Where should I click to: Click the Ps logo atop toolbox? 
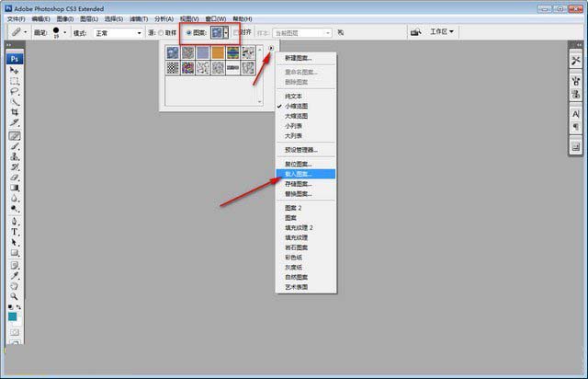(15, 59)
